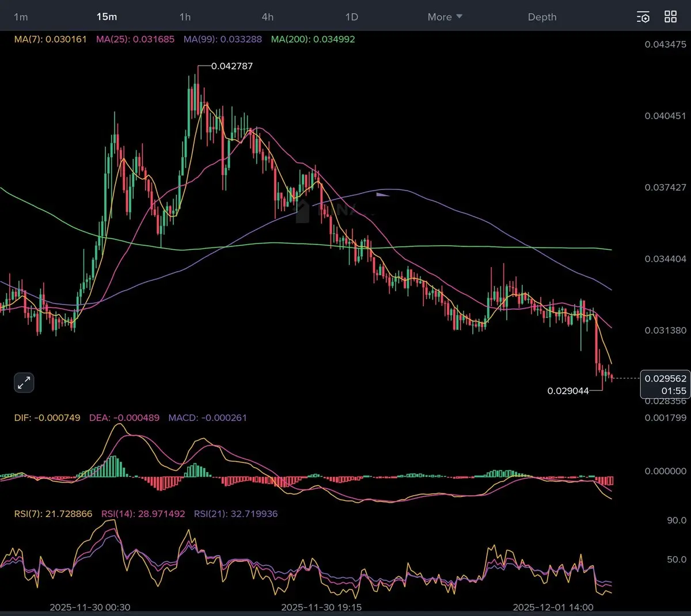The image size is (691, 616).
Task: Open the Depth chart tab
Action: tap(542, 17)
